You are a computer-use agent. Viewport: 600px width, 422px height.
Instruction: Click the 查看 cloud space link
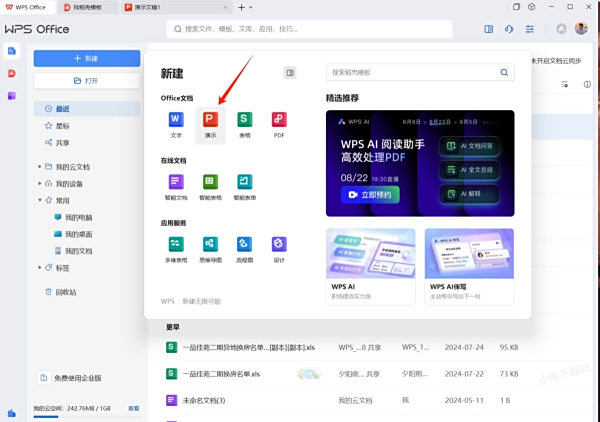pyautogui.click(x=134, y=408)
